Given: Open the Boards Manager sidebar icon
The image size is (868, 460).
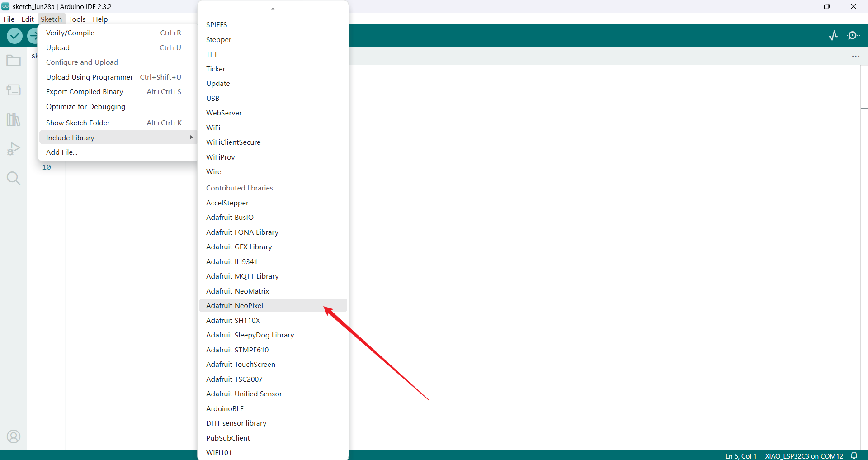Looking at the screenshot, I should 14,90.
